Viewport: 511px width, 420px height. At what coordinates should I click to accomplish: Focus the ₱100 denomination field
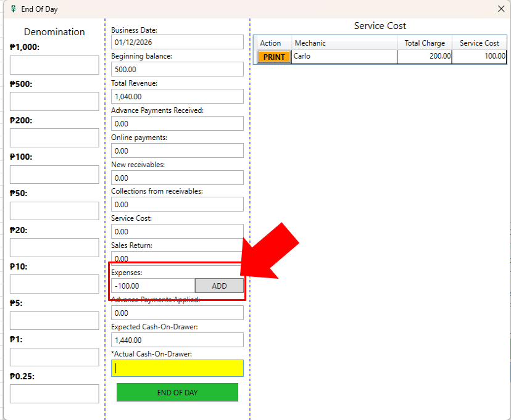tap(54, 175)
